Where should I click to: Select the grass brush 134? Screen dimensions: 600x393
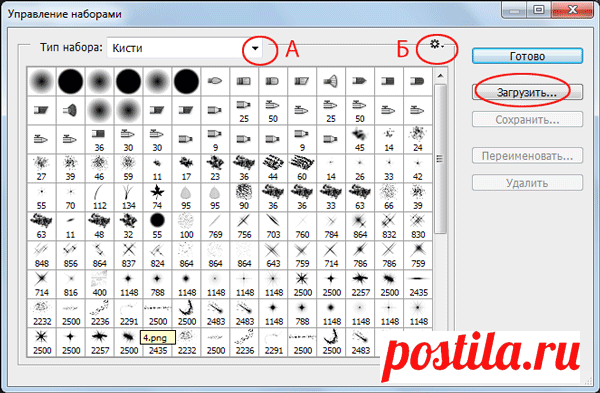coord(129,197)
